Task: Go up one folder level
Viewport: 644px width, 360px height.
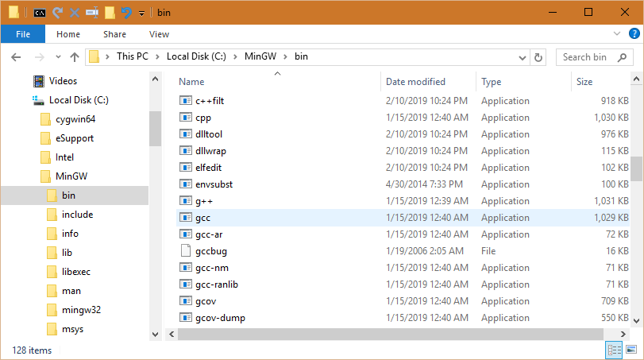Action: (75, 57)
